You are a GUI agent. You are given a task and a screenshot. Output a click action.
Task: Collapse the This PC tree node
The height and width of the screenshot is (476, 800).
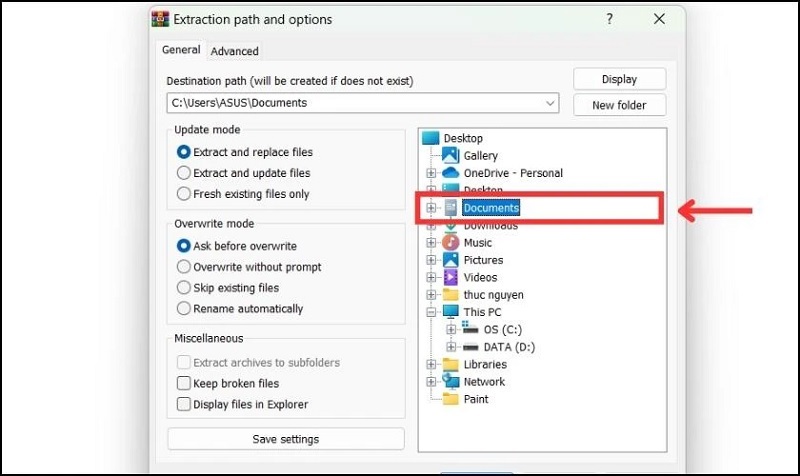click(x=431, y=312)
